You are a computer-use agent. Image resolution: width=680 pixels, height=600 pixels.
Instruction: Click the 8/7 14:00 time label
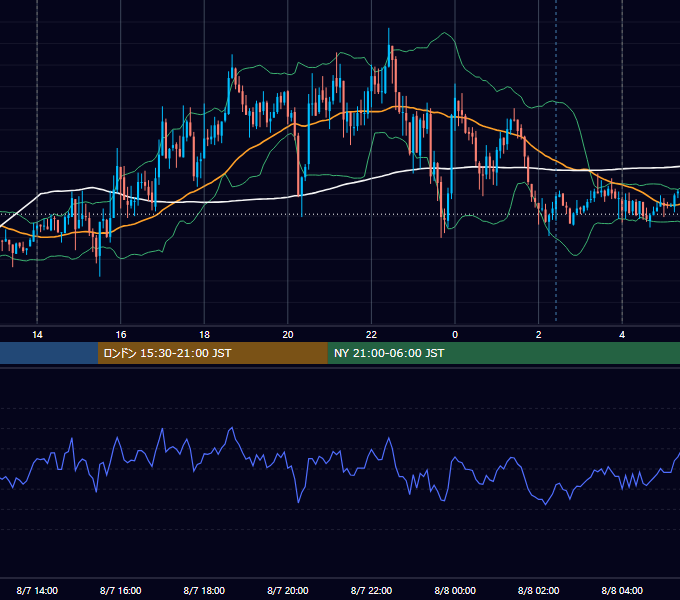[37, 590]
